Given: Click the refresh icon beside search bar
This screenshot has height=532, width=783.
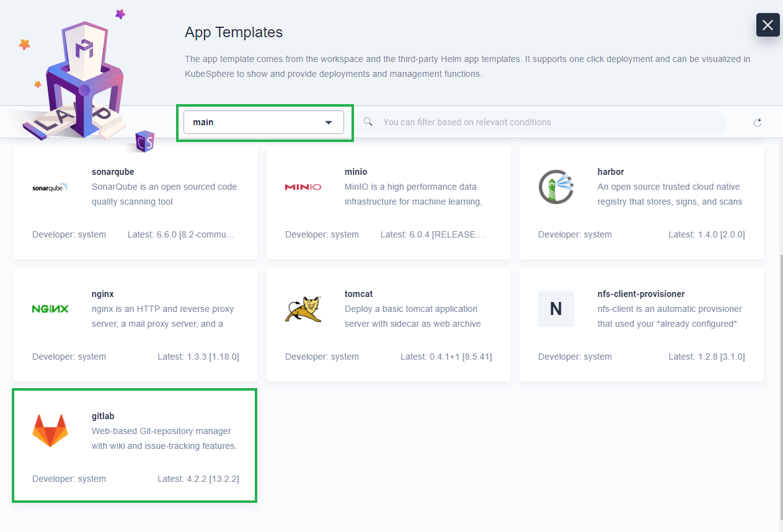Looking at the screenshot, I should point(757,123).
